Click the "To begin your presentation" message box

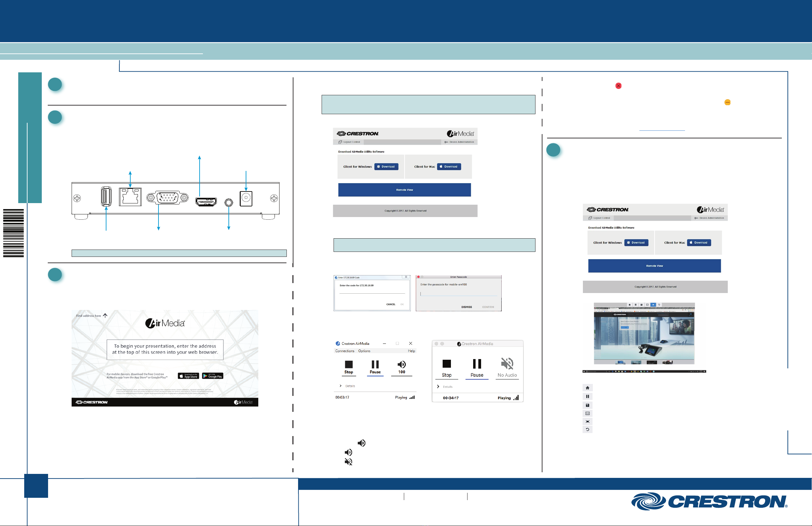click(165, 349)
